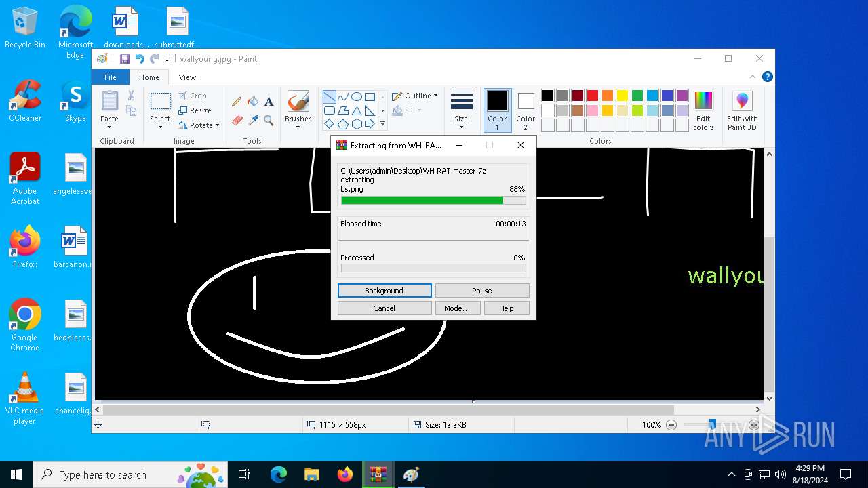This screenshot has height=488, width=868.
Task: Open the File menu in Paint
Action: (x=110, y=77)
